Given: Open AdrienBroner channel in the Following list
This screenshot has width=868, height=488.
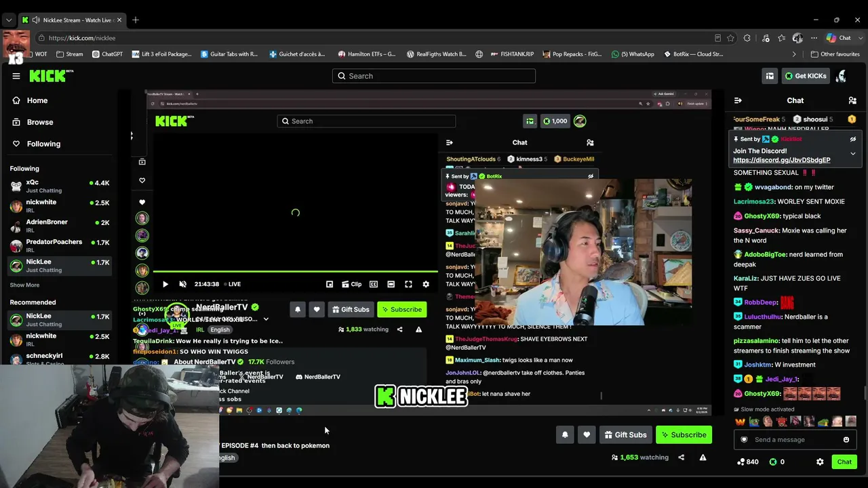Looking at the screenshot, I should (60, 226).
